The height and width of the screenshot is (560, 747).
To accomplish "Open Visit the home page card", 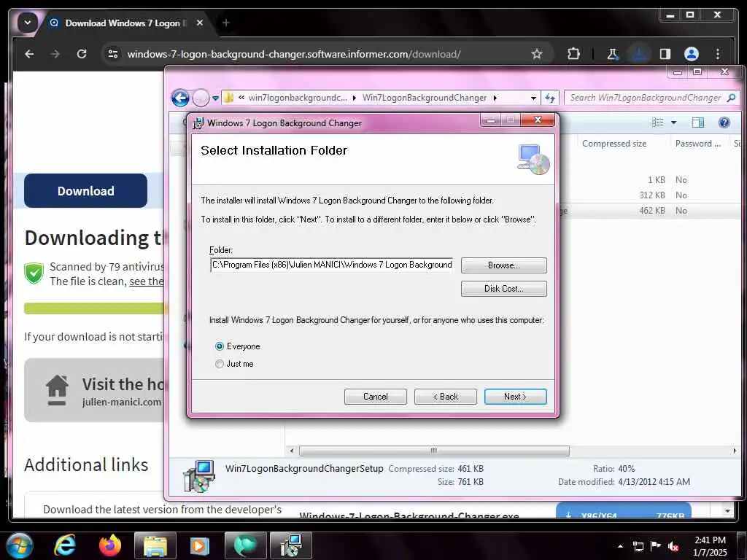I will point(94,390).
